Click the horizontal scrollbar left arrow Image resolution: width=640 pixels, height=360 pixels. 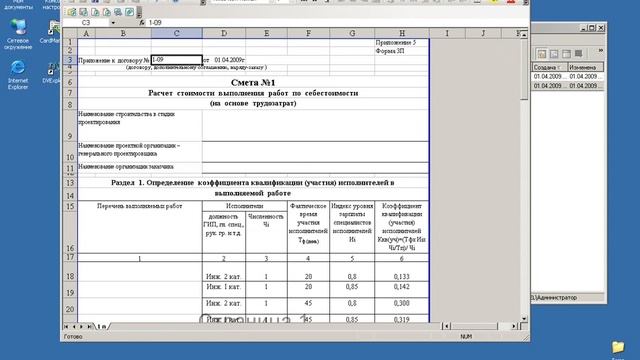[447, 326]
